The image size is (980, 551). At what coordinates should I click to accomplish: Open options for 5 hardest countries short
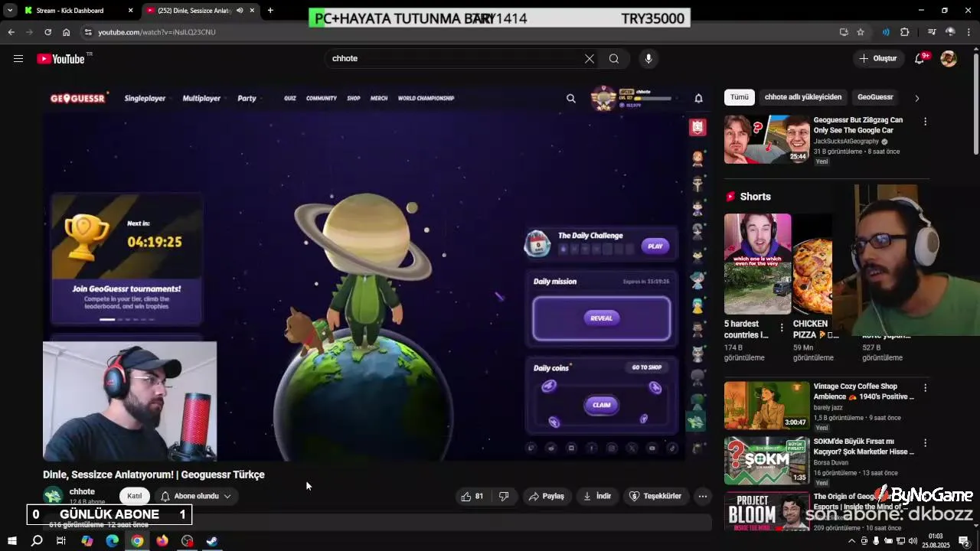[x=781, y=328]
